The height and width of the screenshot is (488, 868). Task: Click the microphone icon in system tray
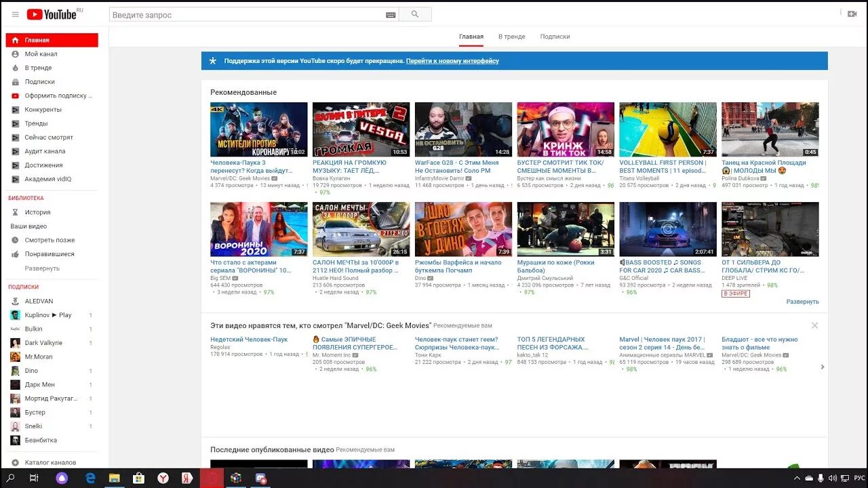(821, 478)
